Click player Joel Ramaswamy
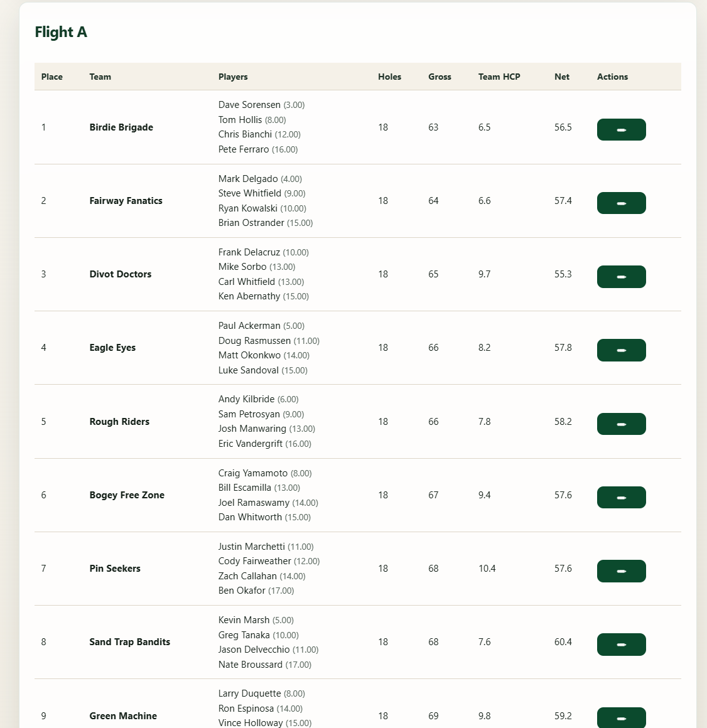Screen dimensions: 707x728 pos(254,503)
